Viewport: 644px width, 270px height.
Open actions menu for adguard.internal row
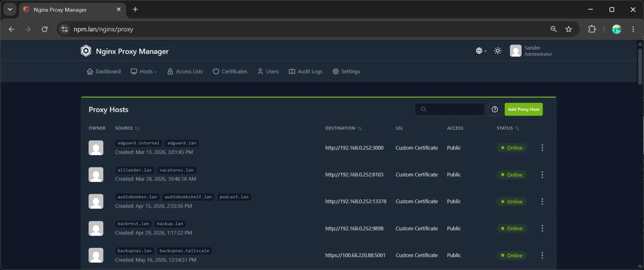(542, 147)
